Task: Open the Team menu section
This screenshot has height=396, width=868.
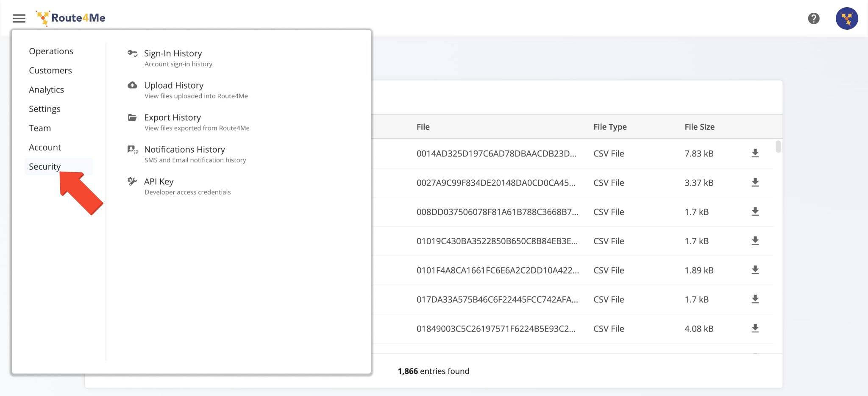Action: click(x=40, y=128)
